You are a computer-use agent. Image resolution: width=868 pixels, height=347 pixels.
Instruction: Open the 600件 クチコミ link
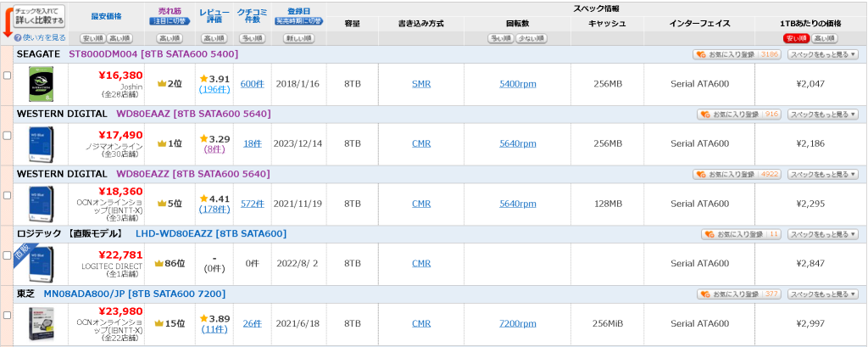[x=253, y=84]
